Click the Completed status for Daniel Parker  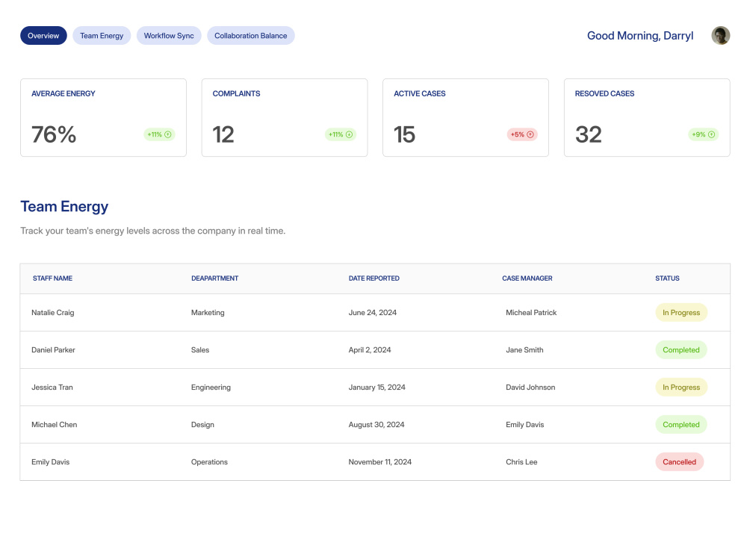(681, 350)
